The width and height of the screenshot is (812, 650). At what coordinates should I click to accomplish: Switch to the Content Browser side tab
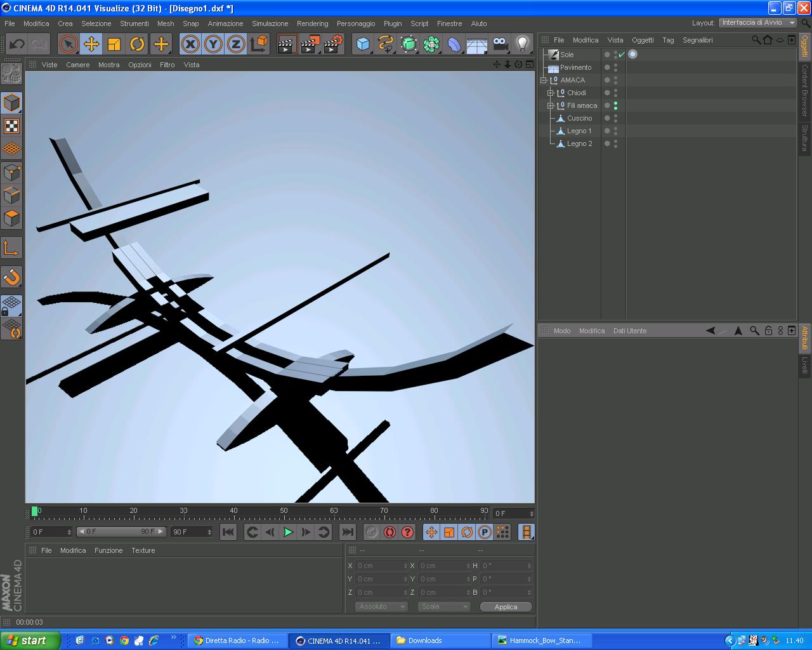[804, 90]
